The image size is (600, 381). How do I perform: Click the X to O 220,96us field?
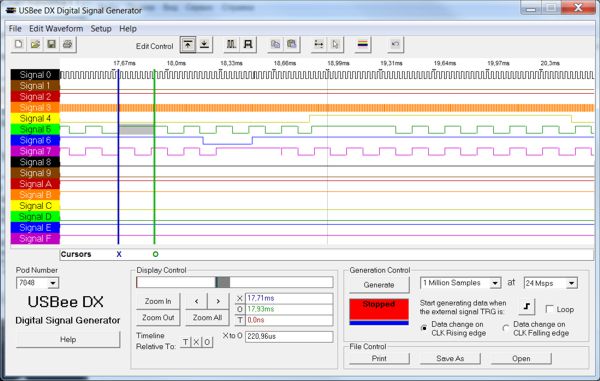click(x=289, y=337)
